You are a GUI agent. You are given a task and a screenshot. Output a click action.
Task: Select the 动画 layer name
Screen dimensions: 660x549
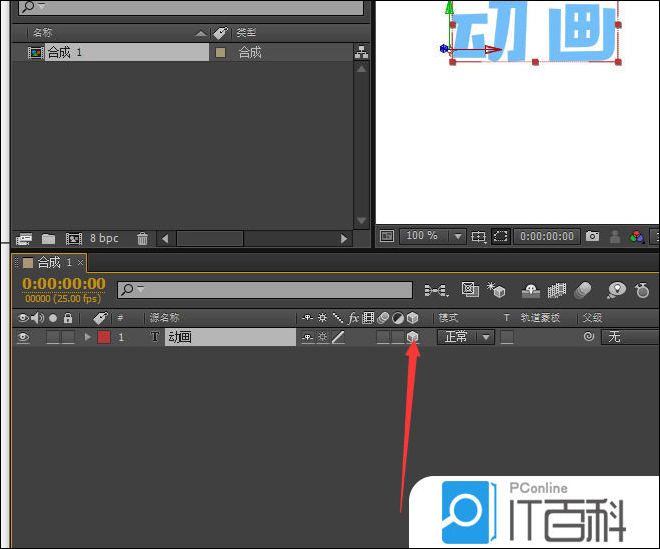click(x=230, y=337)
